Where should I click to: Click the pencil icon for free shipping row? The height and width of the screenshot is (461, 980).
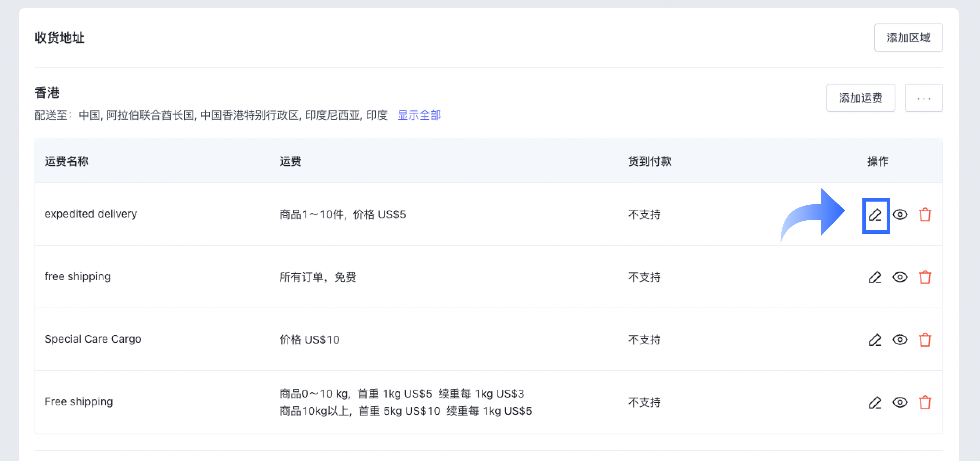(875, 278)
